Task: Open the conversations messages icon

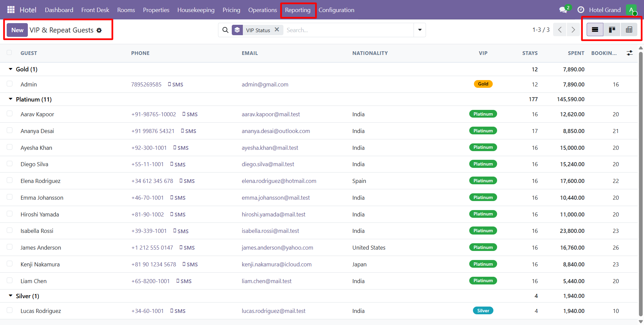Action: click(x=563, y=10)
